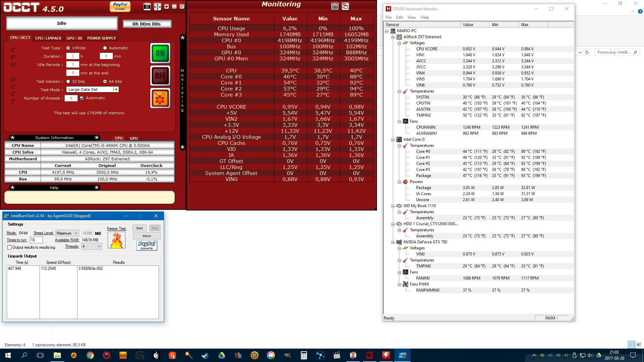Open the POWER SUPPLY tab
The width and height of the screenshot is (644, 362).
101,38
